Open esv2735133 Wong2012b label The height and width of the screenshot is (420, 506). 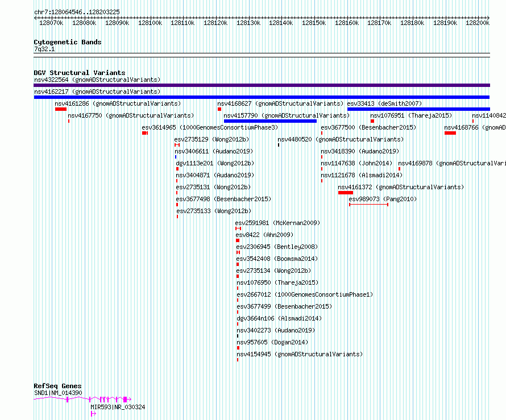(x=214, y=211)
